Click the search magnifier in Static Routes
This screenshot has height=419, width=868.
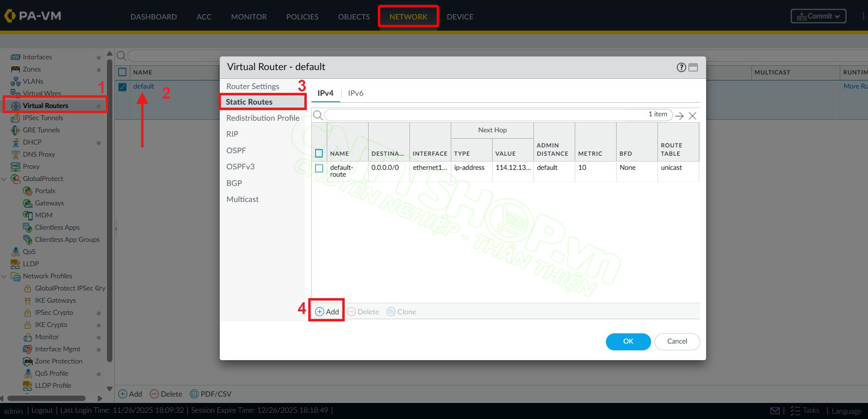(x=318, y=115)
